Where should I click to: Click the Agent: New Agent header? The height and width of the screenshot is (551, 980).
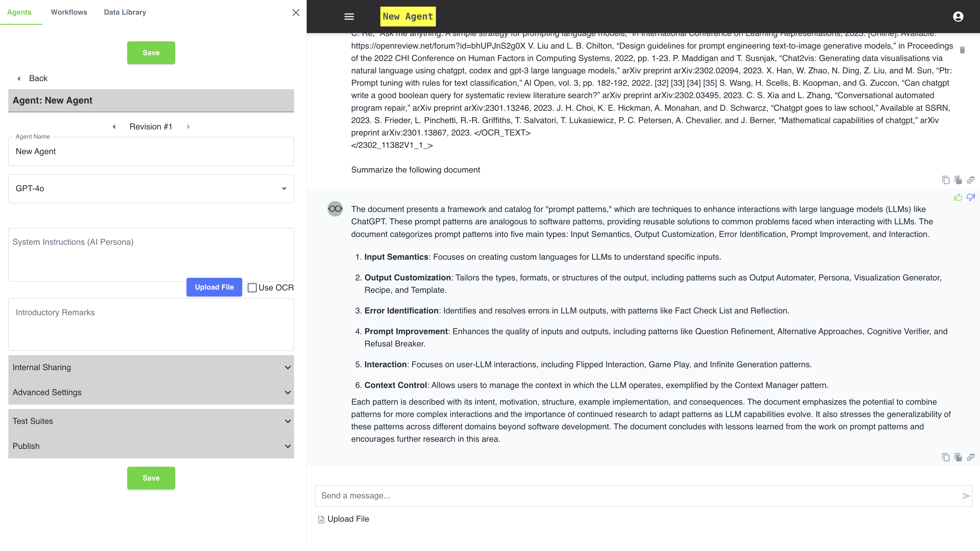[151, 100]
